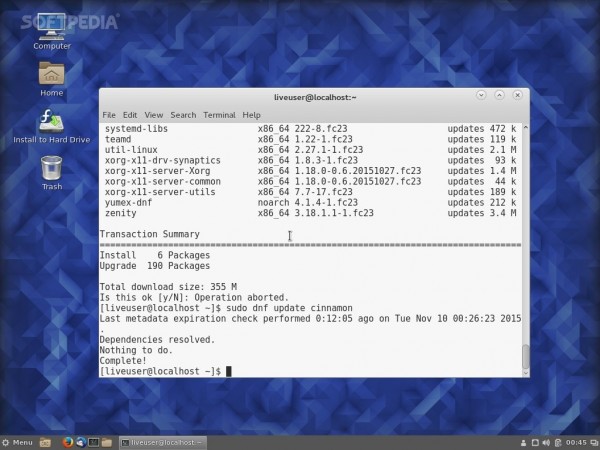The height and width of the screenshot is (450, 600).
Task: Open user applet in system tray
Action: point(523,443)
